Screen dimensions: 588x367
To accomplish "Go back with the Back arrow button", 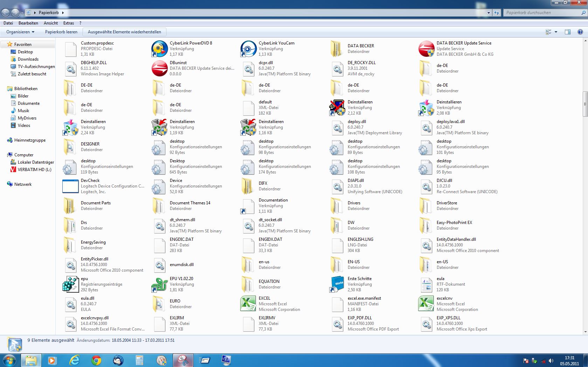I will [x=6, y=13].
